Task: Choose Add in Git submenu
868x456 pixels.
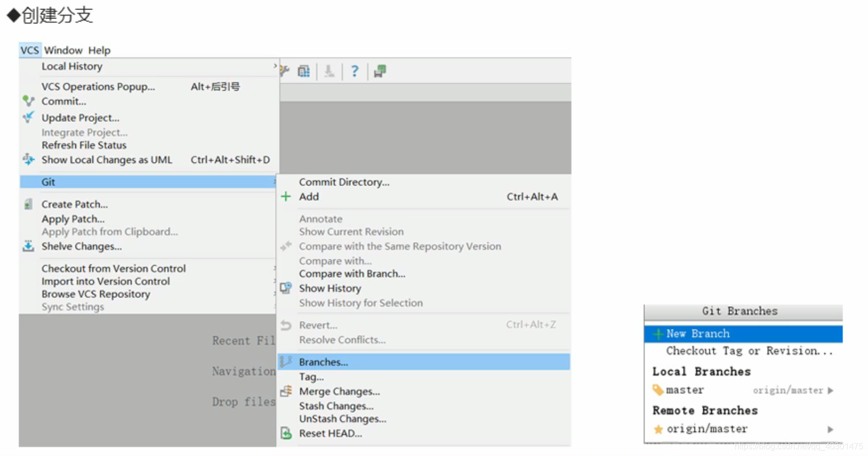Action: click(309, 197)
